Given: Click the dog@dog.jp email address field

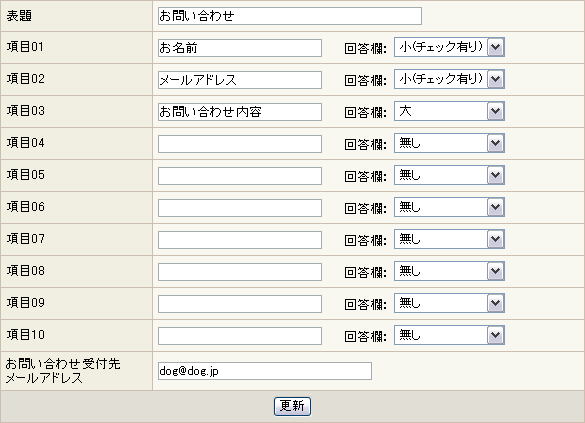Looking at the screenshot, I should 265,371.
